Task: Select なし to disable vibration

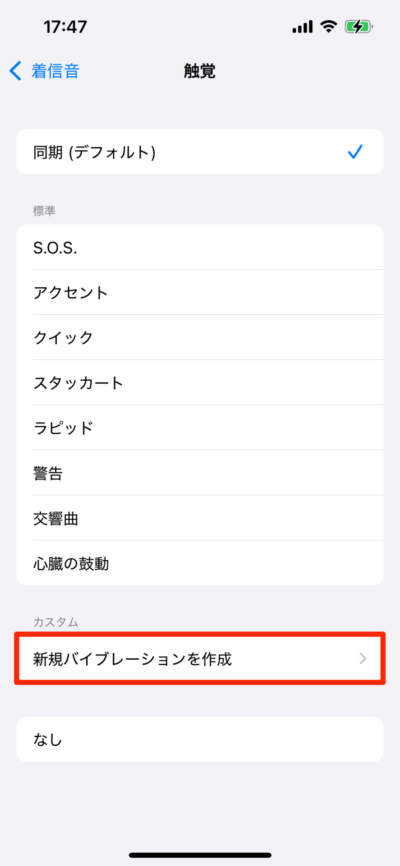Action: tap(200, 739)
